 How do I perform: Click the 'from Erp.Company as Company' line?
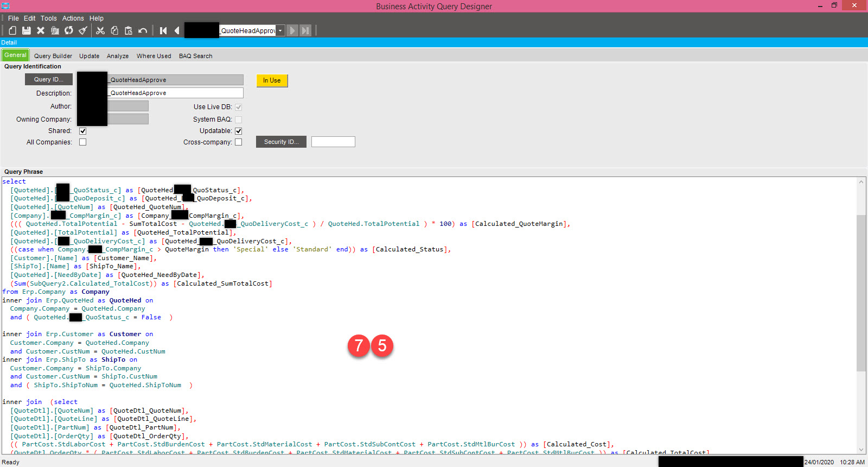[56, 292]
